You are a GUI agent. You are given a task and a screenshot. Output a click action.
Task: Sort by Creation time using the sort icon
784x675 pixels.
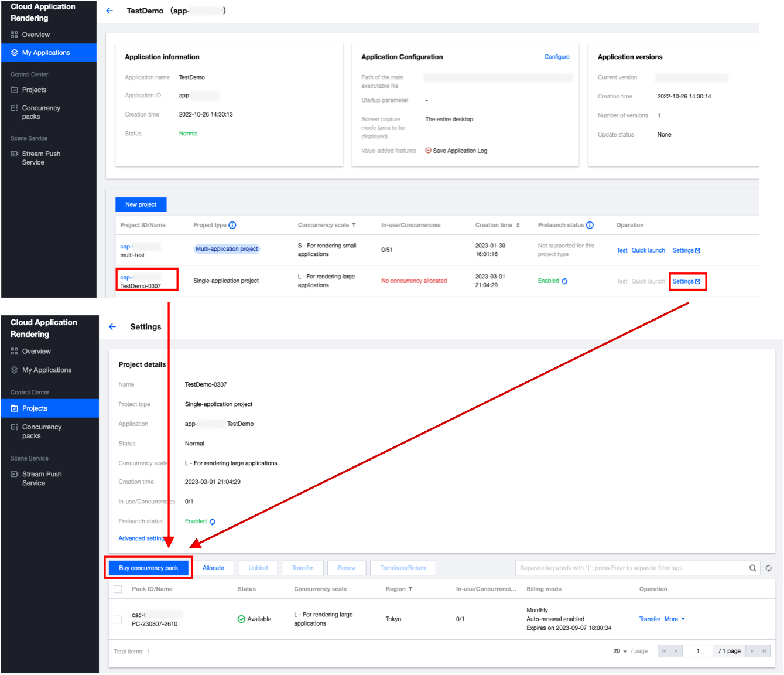[518, 226]
